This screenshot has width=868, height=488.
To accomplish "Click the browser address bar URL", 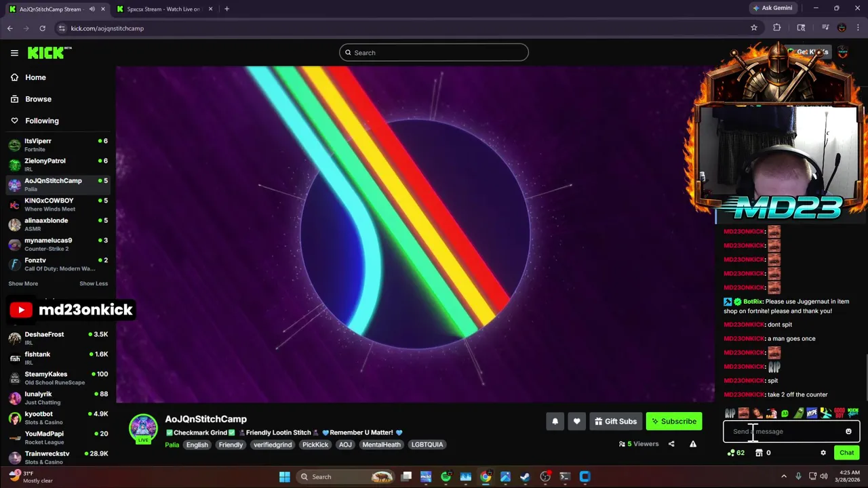I will [107, 28].
